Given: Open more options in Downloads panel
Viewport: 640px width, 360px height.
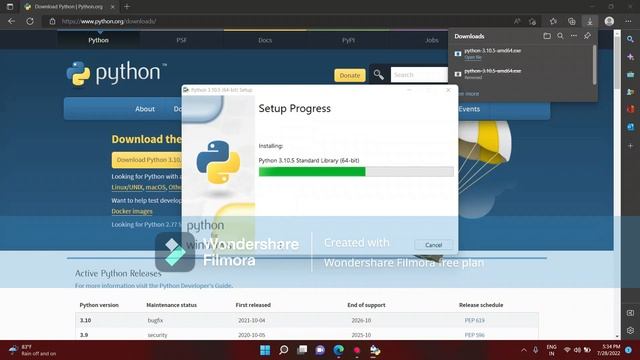Looking at the screenshot, I should tap(574, 36).
